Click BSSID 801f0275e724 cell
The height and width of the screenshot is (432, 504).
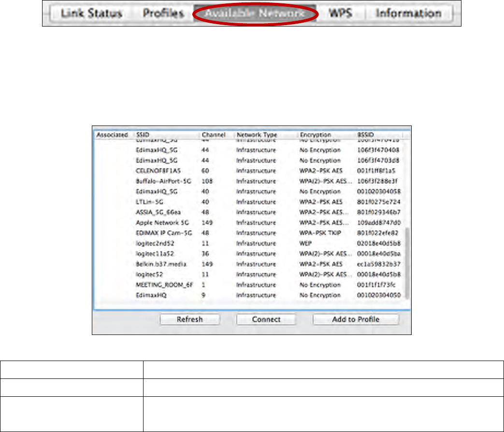pyautogui.click(x=379, y=202)
